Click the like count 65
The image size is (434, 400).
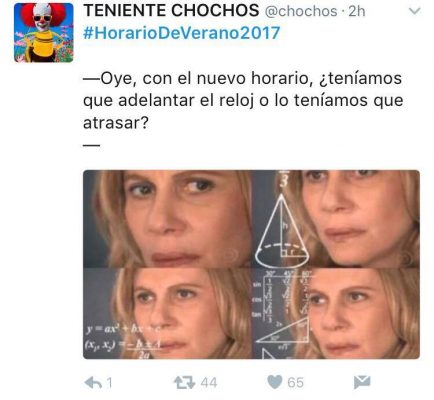[x=295, y=383]
